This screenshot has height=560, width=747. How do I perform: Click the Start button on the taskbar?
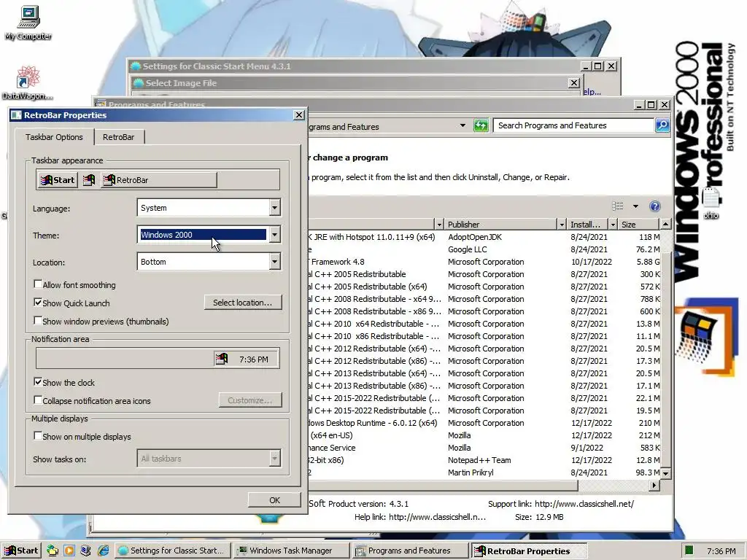[x=21, y=551]
